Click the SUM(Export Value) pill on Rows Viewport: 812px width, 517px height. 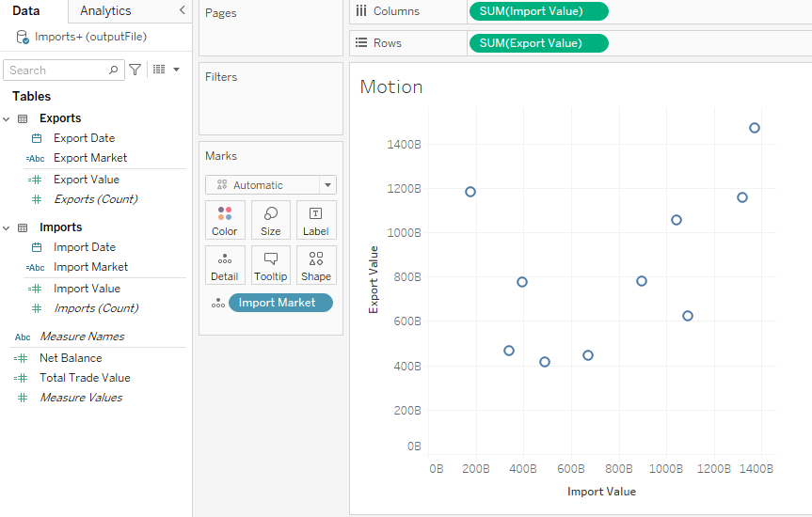pyautogui.click(x=538, y=43)
